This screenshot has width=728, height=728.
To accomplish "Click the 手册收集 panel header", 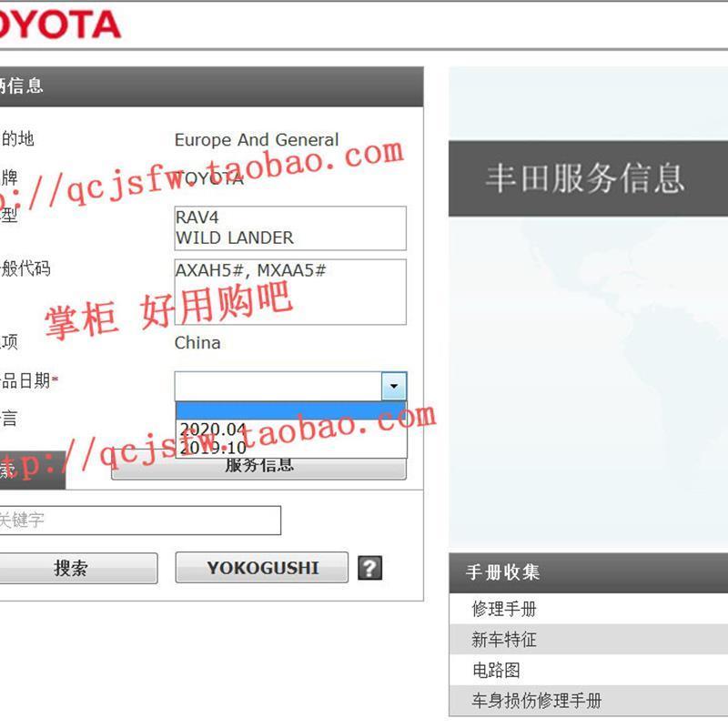I will tap(588, 573).
